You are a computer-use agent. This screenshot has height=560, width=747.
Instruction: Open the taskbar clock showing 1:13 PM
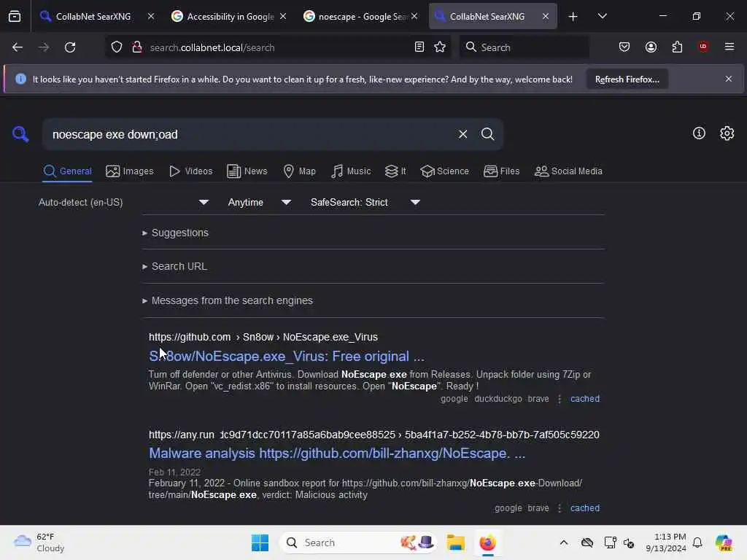tap(665, 542)
